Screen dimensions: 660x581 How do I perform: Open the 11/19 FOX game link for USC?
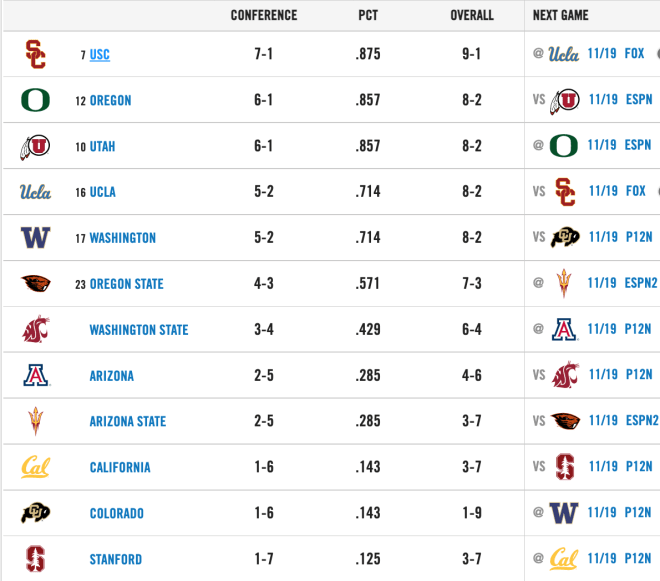[616, 53]
